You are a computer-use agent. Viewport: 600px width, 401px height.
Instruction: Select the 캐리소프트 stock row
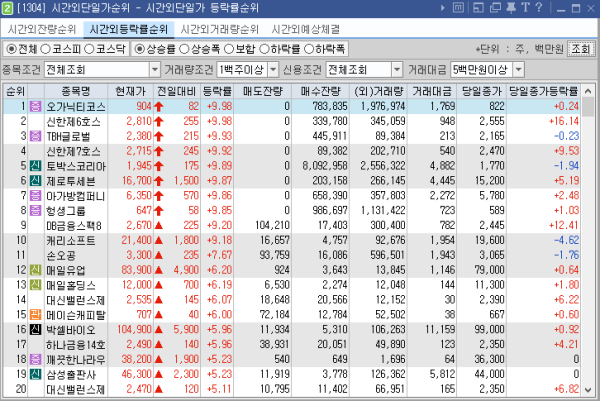coord(292,240)
